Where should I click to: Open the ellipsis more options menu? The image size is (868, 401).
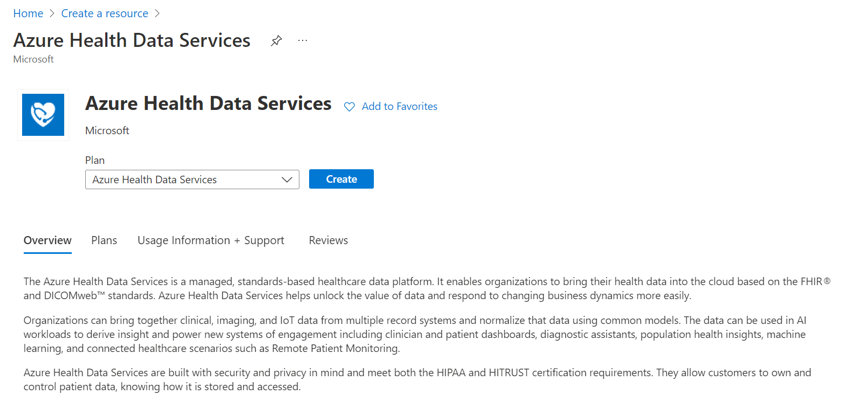click(303, 40)
